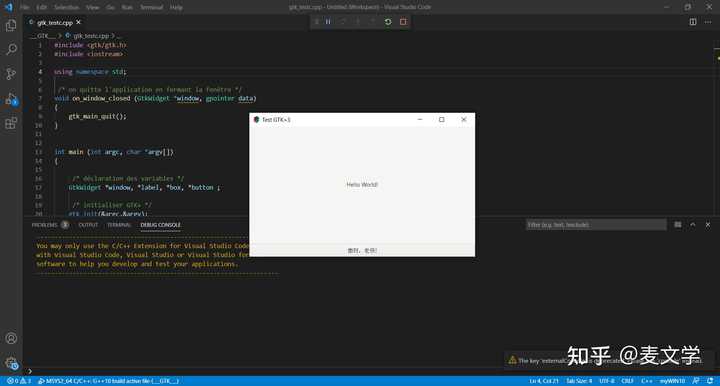
Task: Change the Tab Size setting in the status bar
Action: [579, 381]
